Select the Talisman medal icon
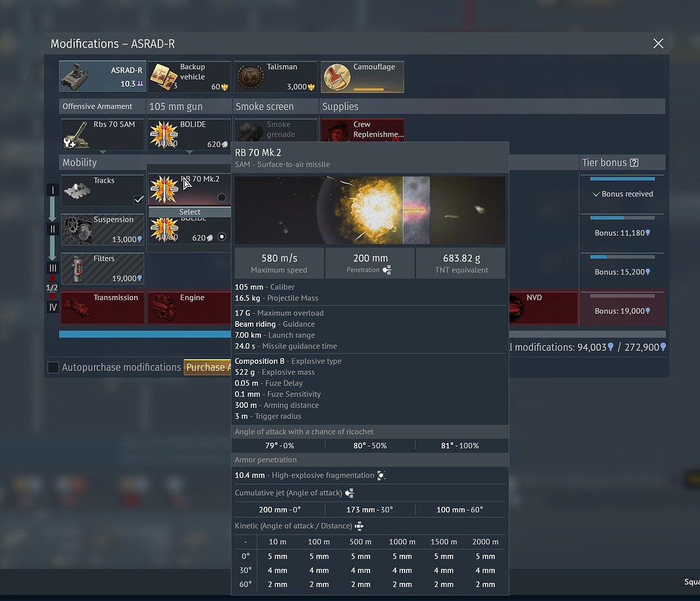The image size is (700, 601). tap(251, 76)
